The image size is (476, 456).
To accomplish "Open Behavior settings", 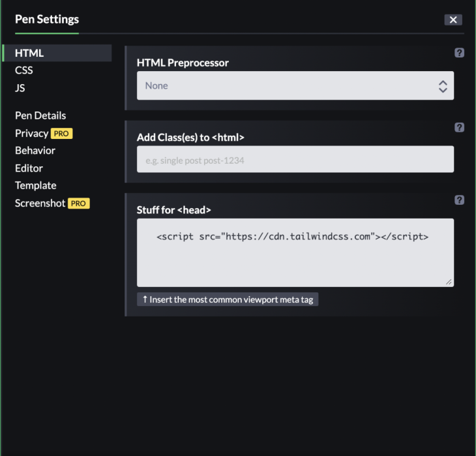I will [35, 151].
